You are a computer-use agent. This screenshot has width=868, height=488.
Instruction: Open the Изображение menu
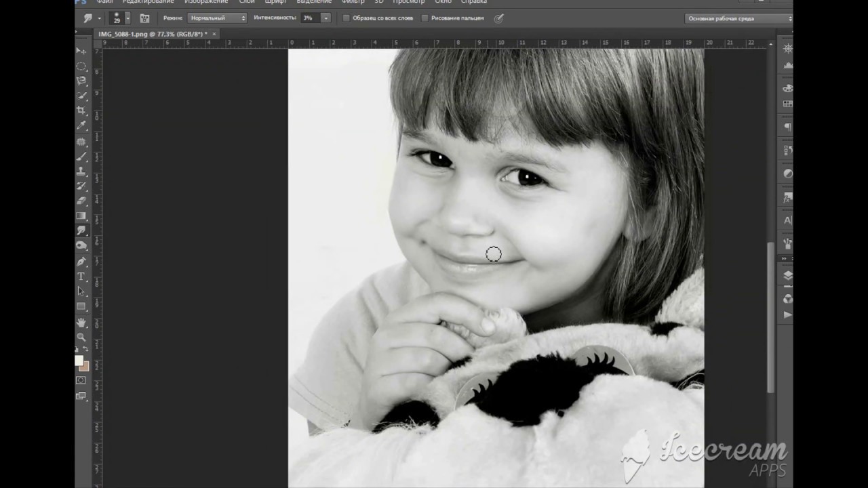click(x=206, y=2)
